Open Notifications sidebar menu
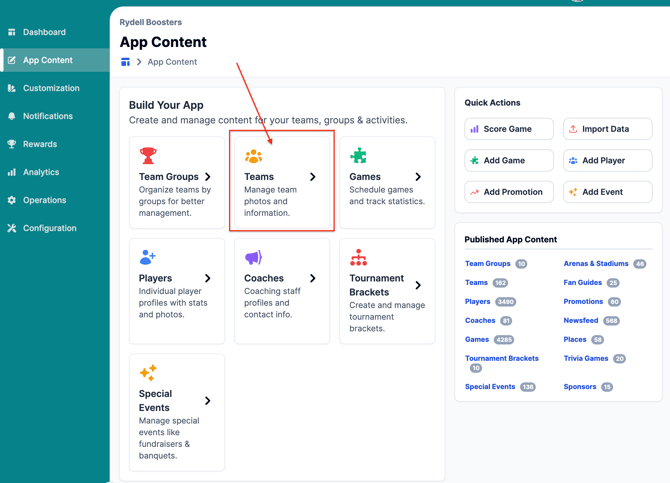 (x=55, y=116)
